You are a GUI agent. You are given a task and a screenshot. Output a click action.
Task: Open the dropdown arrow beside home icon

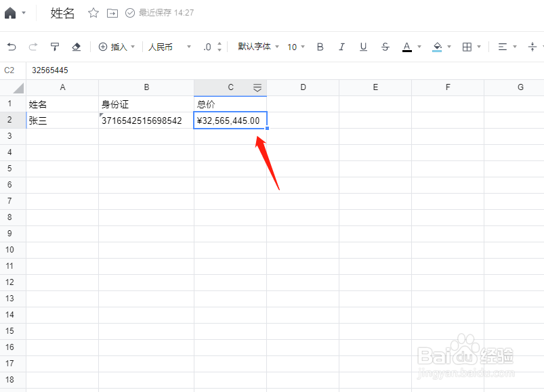[x=24, y=13]
